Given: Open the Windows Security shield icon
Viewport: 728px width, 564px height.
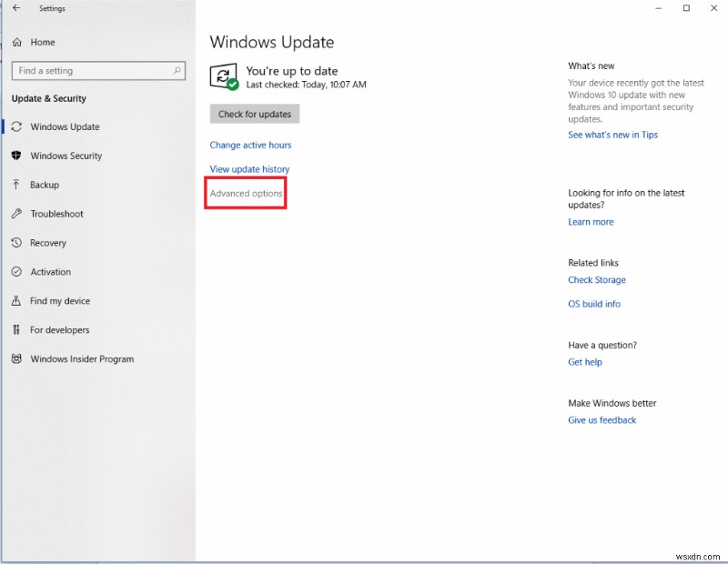Looking at the screenshot, I should (15, 156).
